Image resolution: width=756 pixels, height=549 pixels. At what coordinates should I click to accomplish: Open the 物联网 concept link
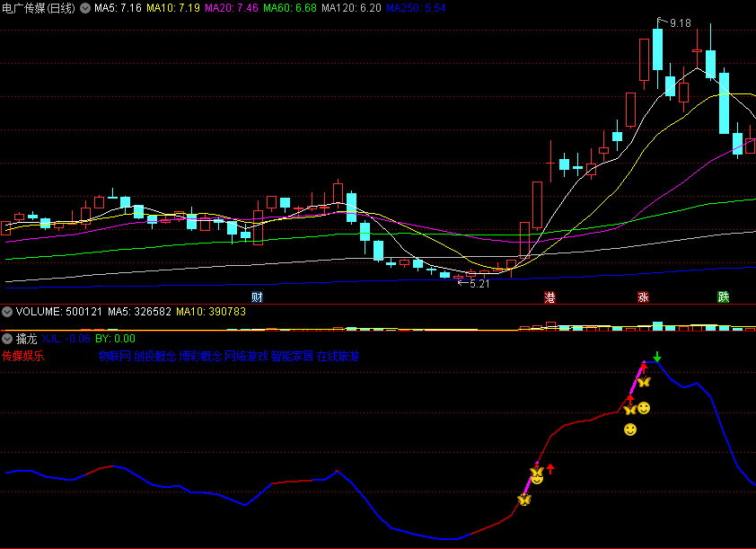coord(115,356)
